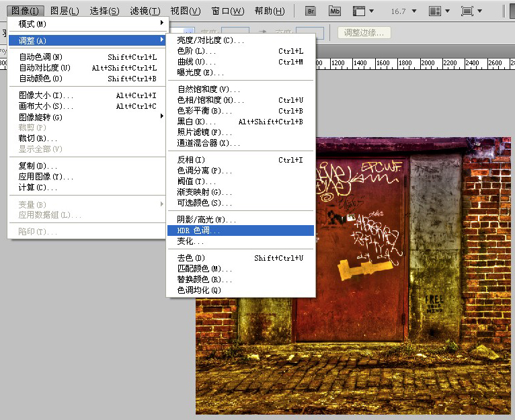Launch Adobe Bridge via Br icon
The image size is (515, 420).
point(311,11)
